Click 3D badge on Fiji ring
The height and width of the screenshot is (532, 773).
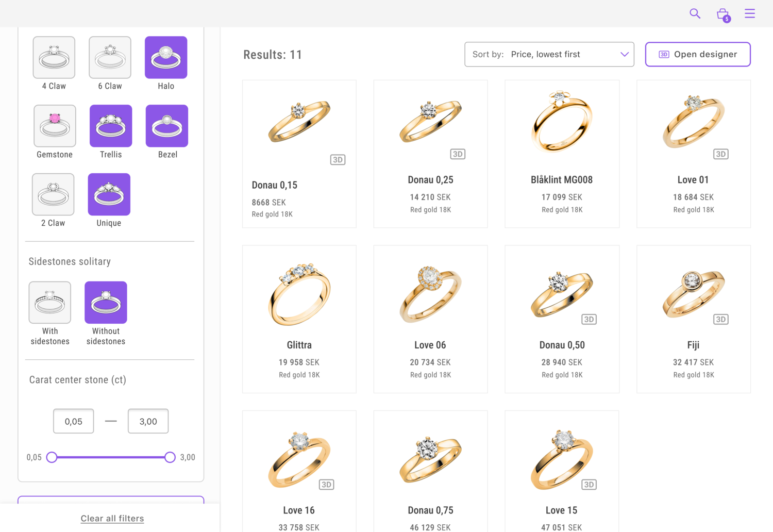(x=720, y=320)
